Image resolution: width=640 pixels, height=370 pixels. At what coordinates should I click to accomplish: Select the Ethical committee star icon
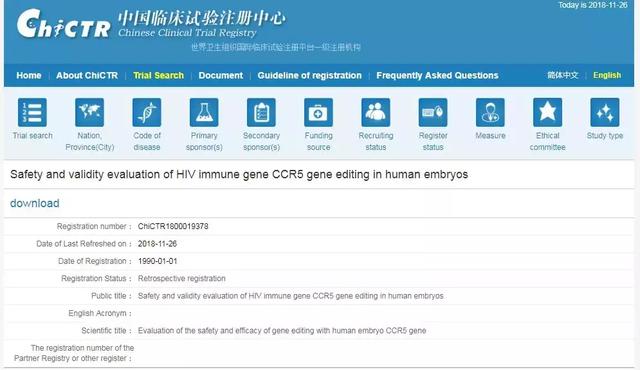click(547, 112)
